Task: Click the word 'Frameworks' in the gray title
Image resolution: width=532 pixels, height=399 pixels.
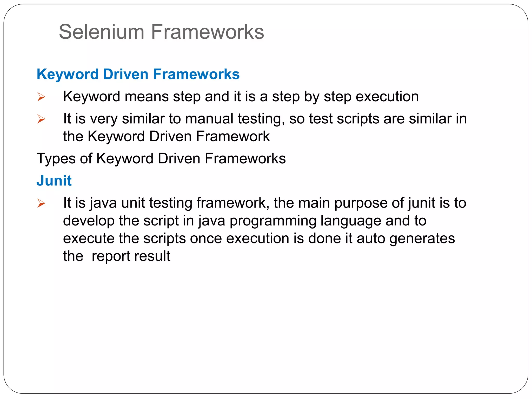Action: click(x=207, y=32)
